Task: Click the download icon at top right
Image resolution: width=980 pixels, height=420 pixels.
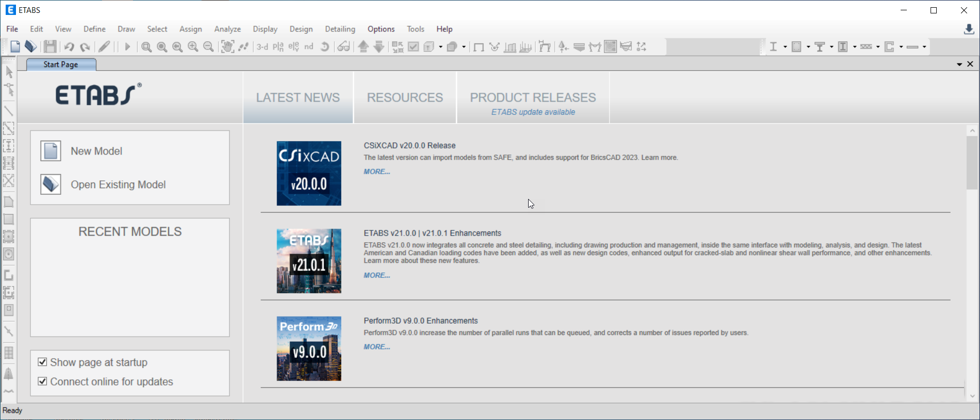Action: click(x=969, y=29)
